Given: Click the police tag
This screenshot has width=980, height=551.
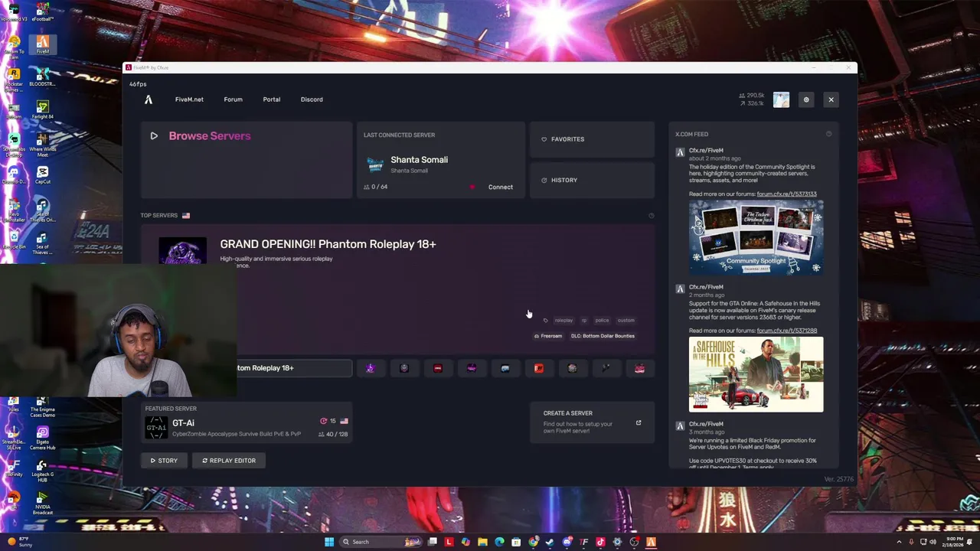Looking at the screenshot, I should coord(603,321).
